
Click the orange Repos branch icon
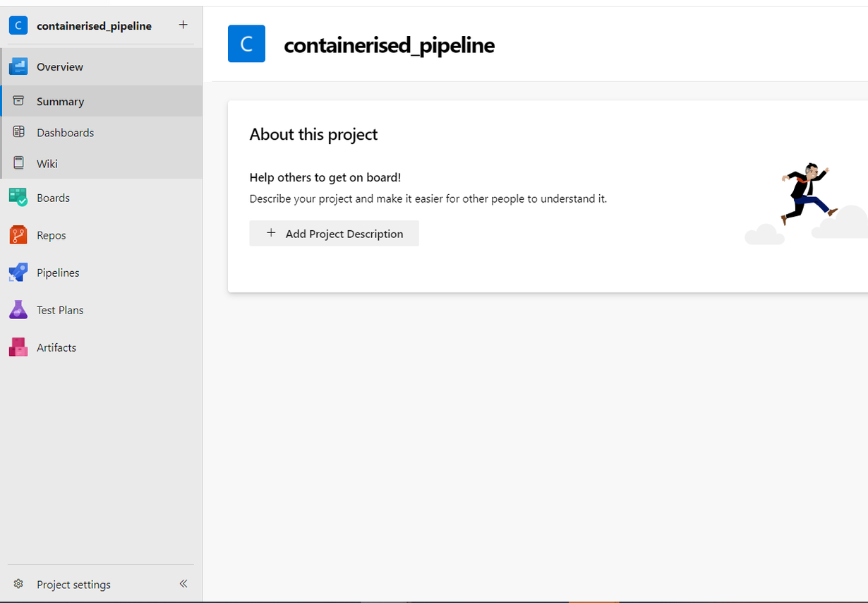pyautogui.click(x=18, y=235)
